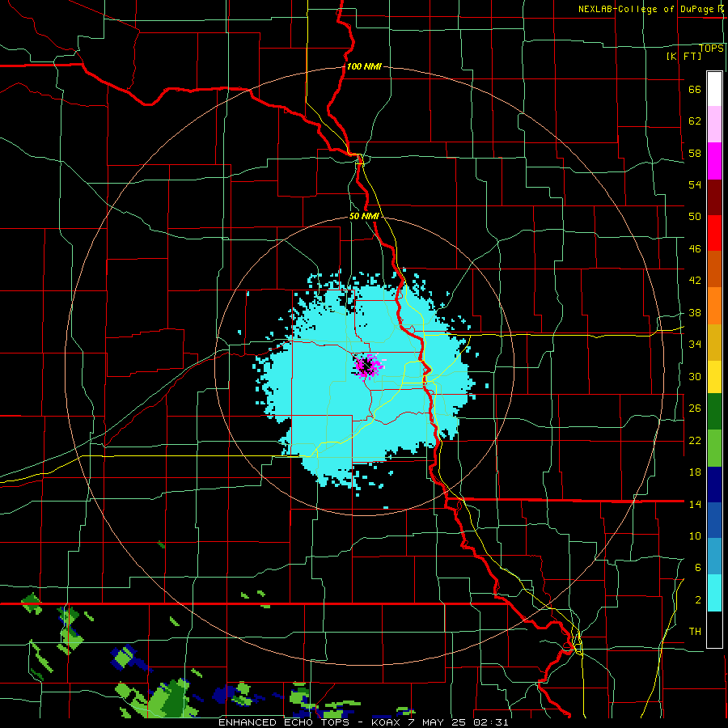Click the "54" legend value
This screenshot has width=728, height=728.
695,184
